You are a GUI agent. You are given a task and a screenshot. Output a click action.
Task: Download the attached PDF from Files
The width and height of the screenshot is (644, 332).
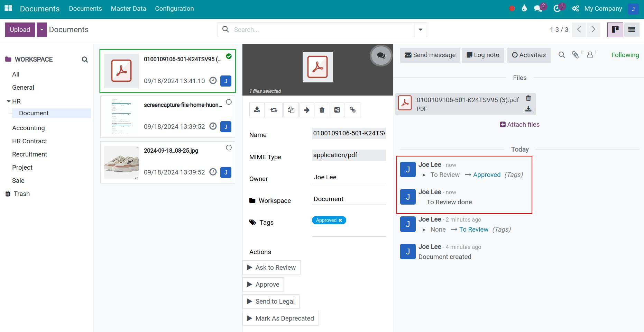click(x=528, y=109)
